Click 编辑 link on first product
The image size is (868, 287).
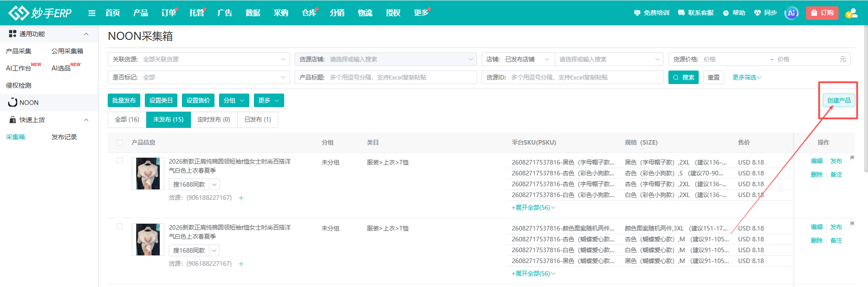817,161
